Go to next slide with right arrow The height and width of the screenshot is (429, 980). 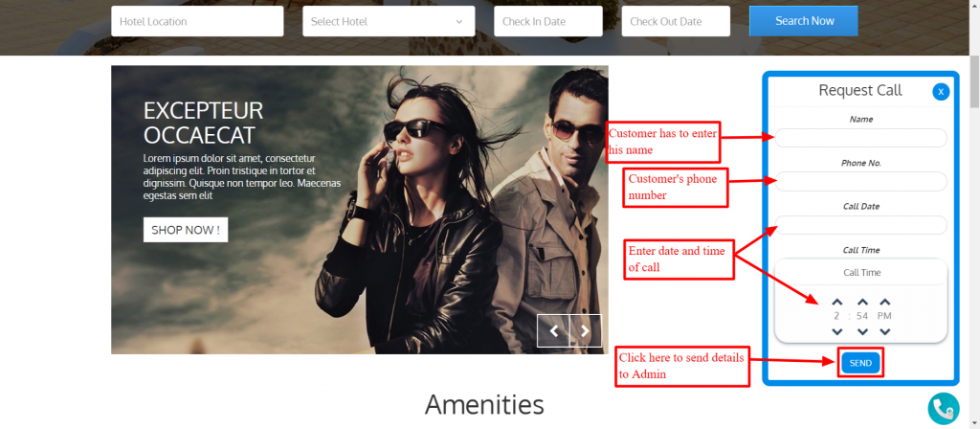click(x=586, y=330)
